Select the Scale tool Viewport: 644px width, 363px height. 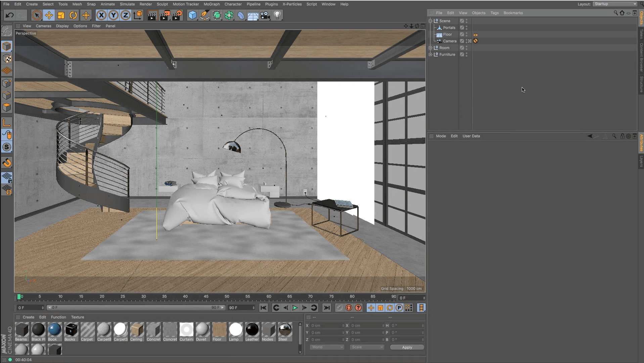(x=61, y=15)
